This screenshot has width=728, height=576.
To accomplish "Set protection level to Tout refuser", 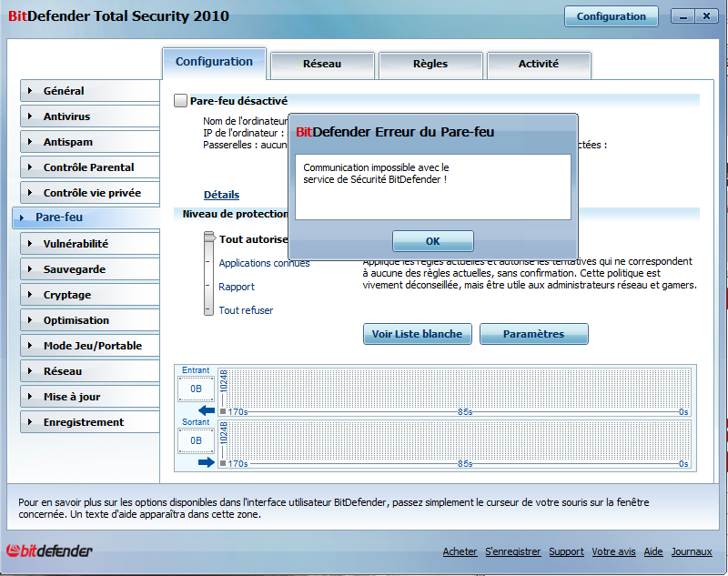I will click(x=246, y=310).
